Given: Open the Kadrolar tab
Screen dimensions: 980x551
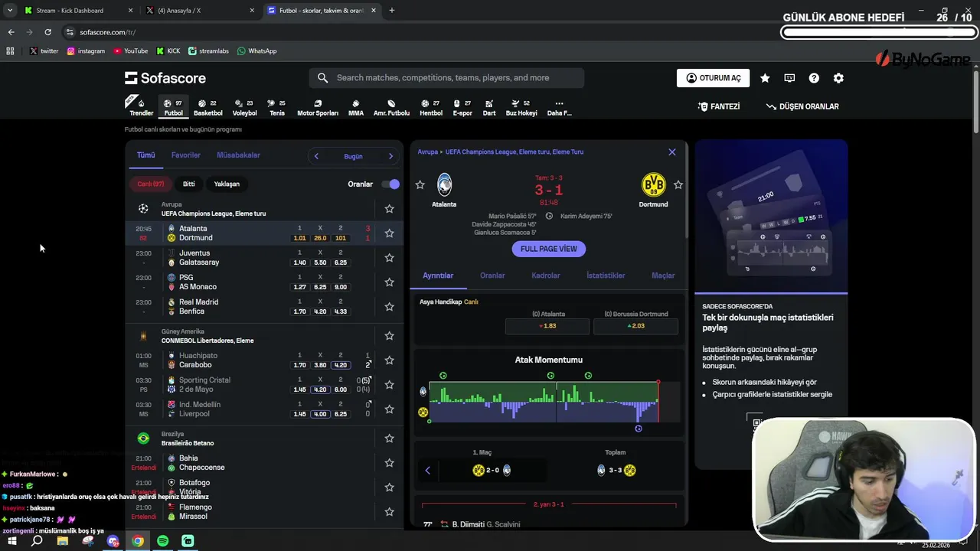Looking at the screenshot, I should 546,275.
